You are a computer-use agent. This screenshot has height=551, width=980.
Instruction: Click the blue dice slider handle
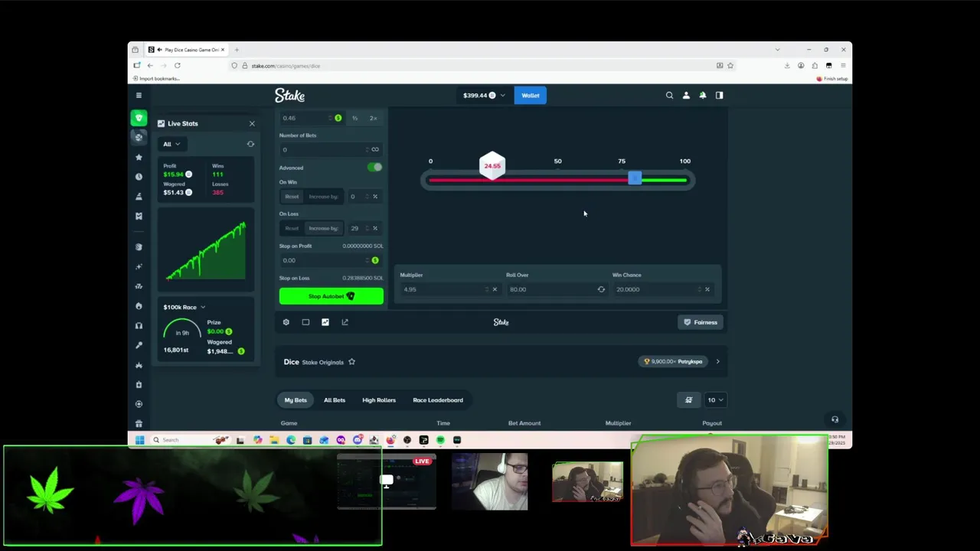click(635, 178)
